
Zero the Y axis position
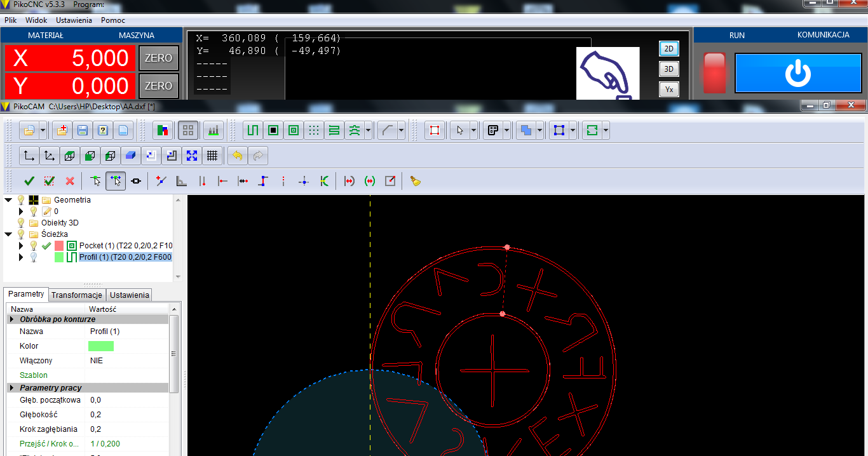(x=159, y=86)
